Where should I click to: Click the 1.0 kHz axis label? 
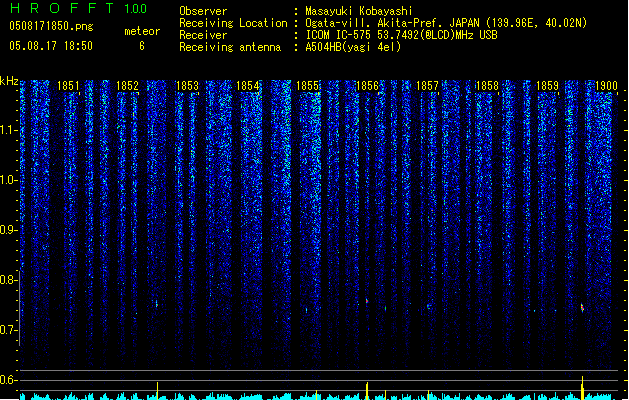pos(9,180)
